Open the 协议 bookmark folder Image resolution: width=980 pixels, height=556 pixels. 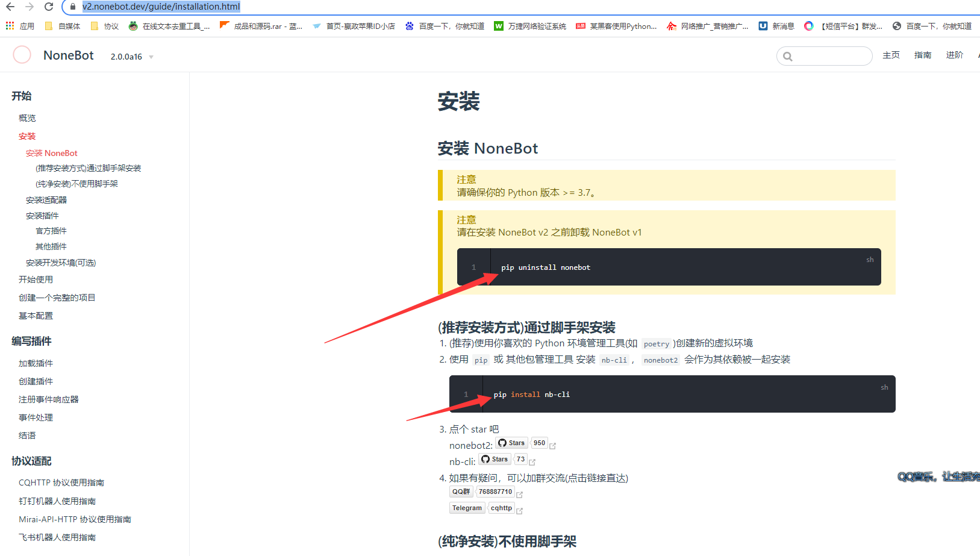point(105,26)
